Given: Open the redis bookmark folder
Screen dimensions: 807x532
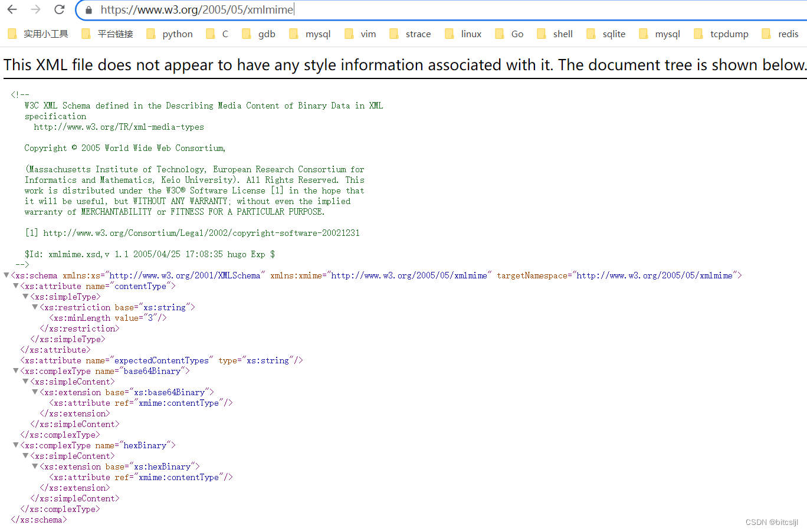Looking at the screenshot, I should (780, 34).
